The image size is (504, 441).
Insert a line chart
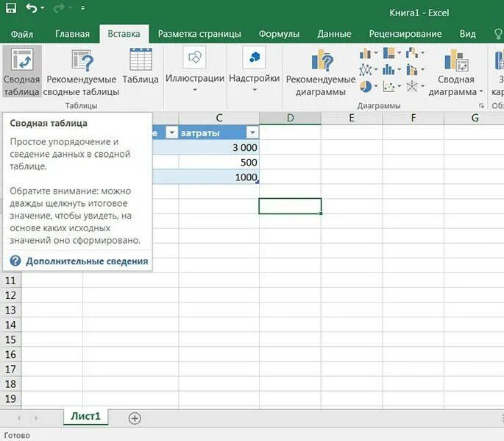(x=366, y=69)
